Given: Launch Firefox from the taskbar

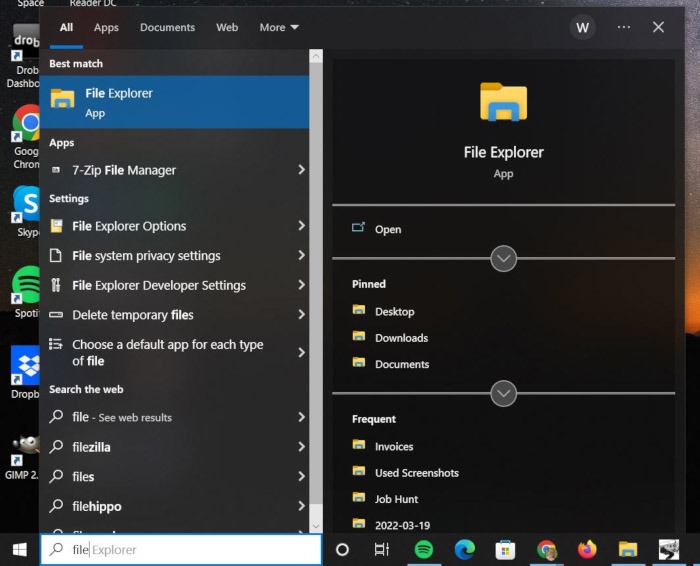Looking at the screenshot, I should click(587, 549).
